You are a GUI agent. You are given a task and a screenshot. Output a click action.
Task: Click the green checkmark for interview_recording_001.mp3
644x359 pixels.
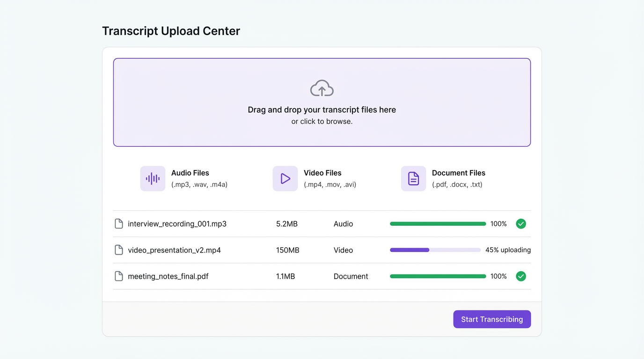(521, 223)
